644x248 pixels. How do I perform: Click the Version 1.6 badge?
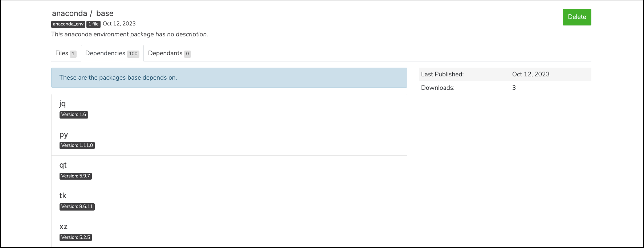(x=74, y=115)
